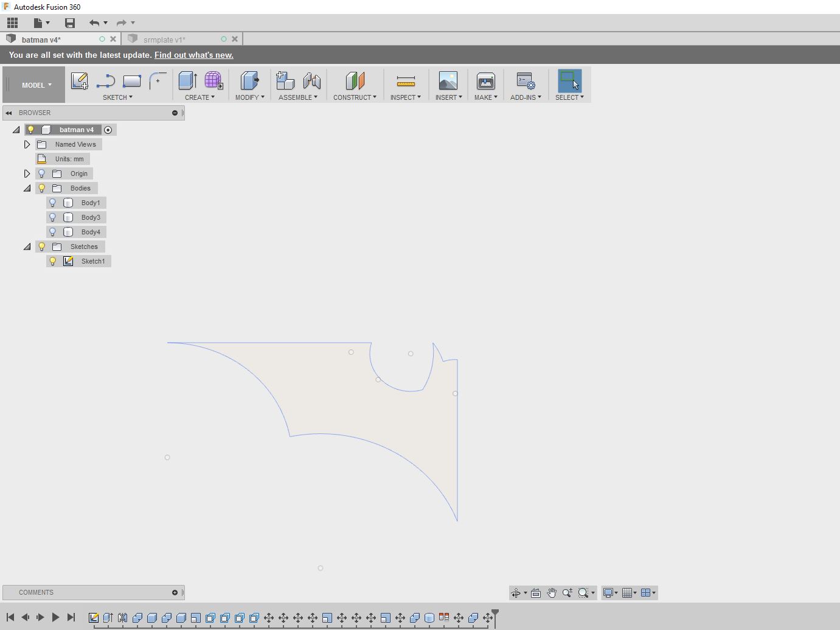This screenshot has height=630, width=840.
Task: Open Viewports layout dropdown
Action: click(648, 593)
